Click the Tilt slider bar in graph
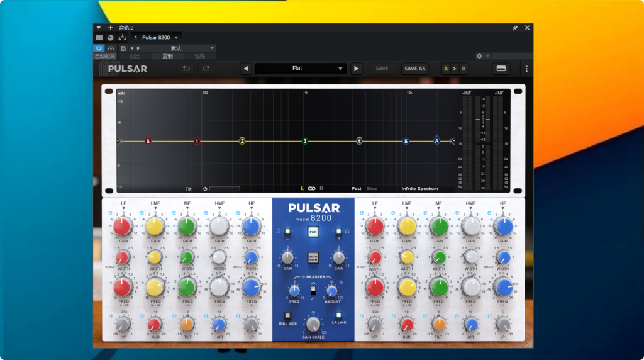 (x=225, y=189)
